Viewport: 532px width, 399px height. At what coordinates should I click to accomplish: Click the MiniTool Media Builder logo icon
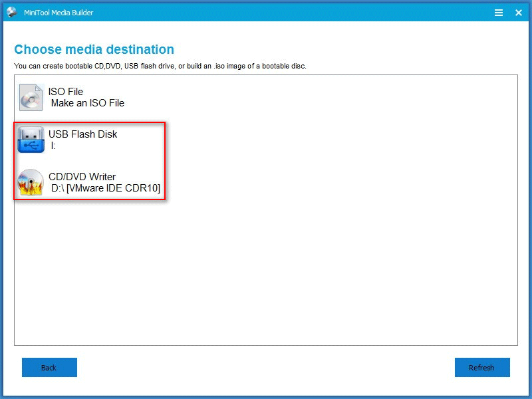tap(12, 12)
